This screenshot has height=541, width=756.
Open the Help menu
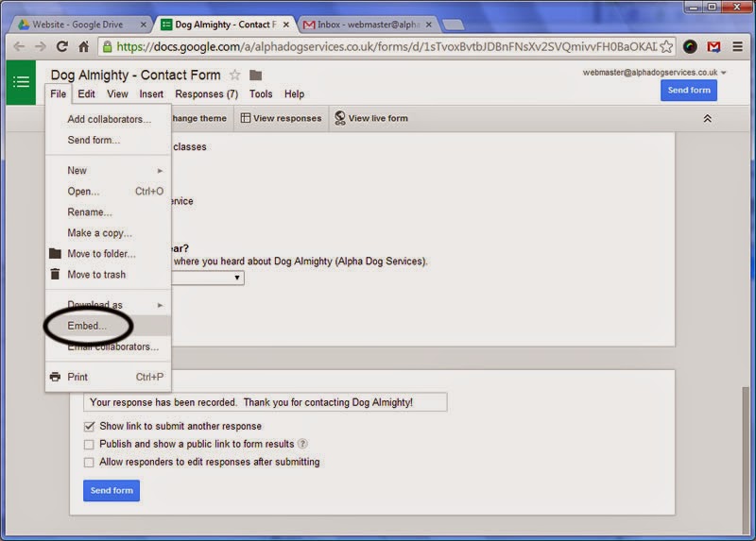[x=294, y=93]
